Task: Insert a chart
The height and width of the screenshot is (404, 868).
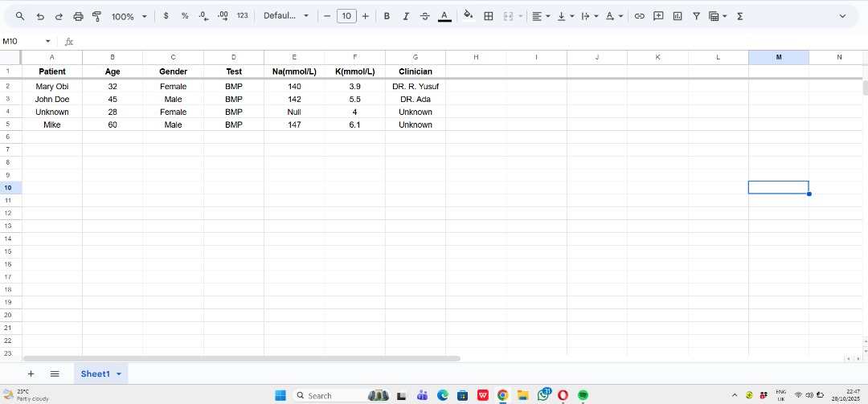Action: pos(678,16)
